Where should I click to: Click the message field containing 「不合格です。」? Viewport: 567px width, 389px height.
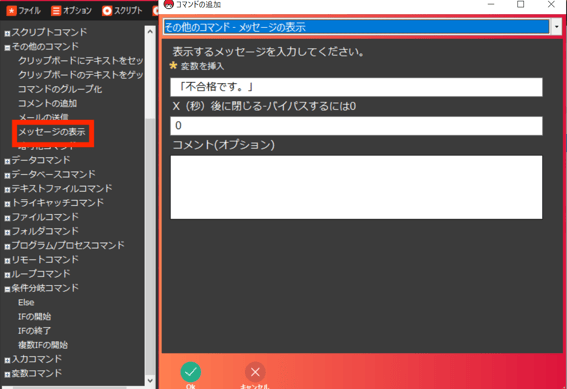[356, 87]
